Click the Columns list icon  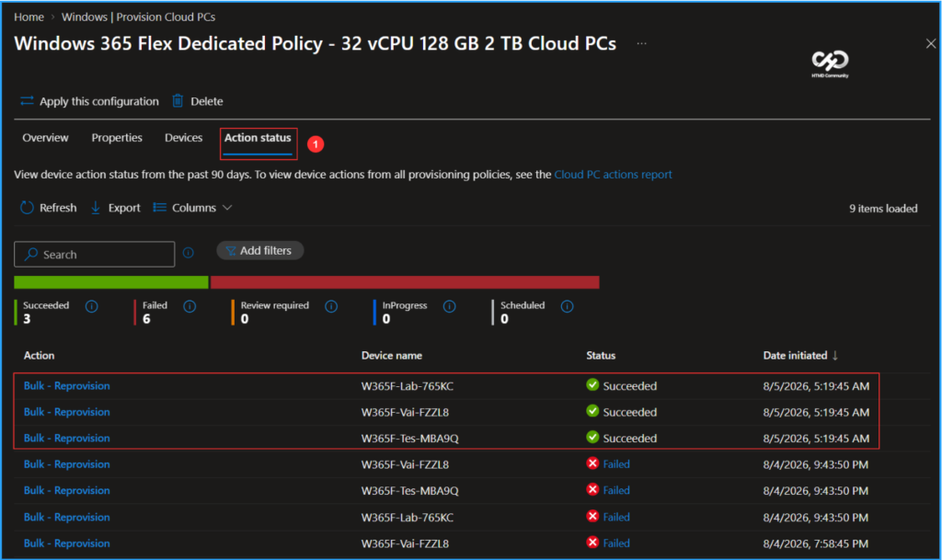pos(159,207)
